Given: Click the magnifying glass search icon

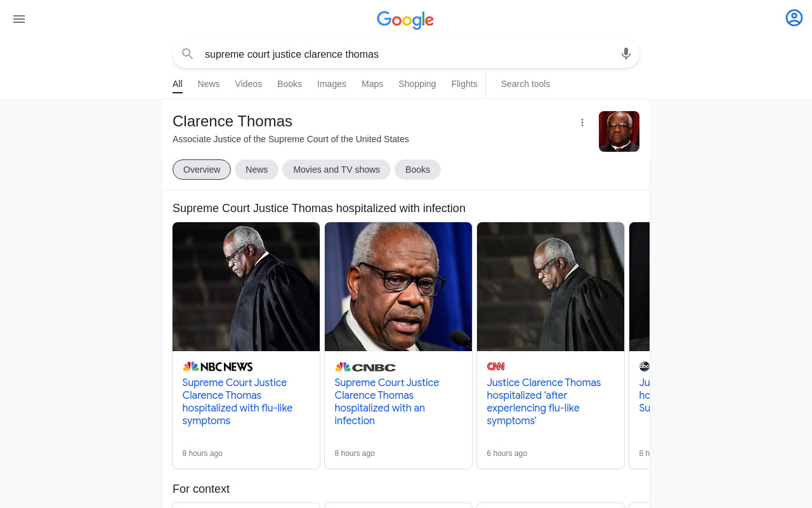Looking at the screenshot, I should point(187,54).
